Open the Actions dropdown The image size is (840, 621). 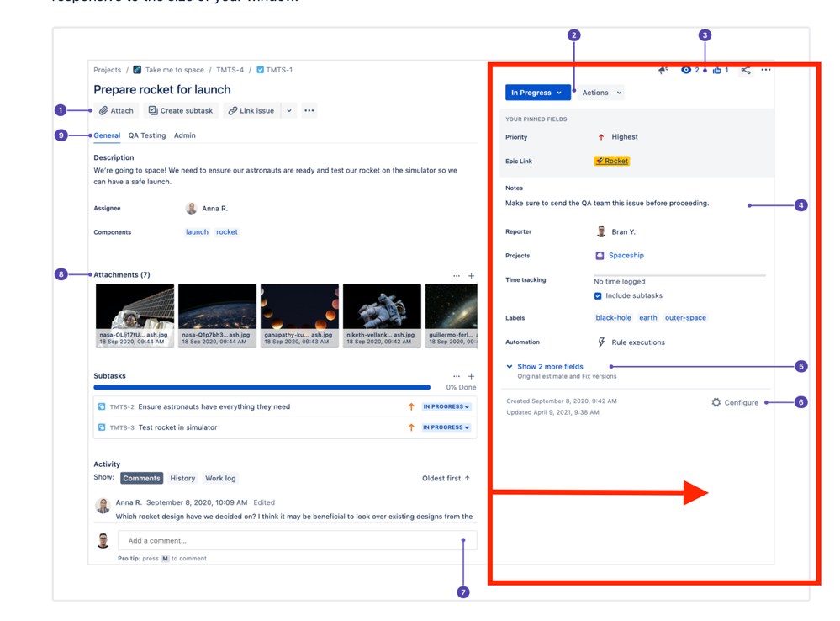[x=601, y=93]
